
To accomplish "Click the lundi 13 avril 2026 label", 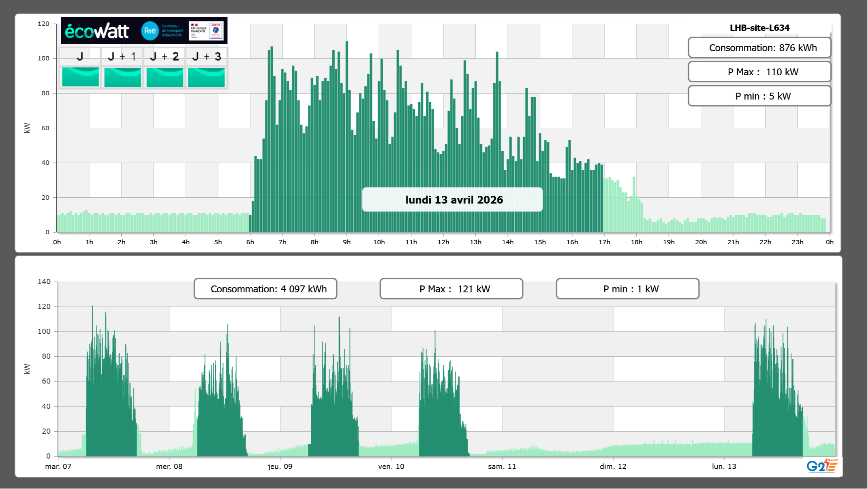I will tap(452, 200).
